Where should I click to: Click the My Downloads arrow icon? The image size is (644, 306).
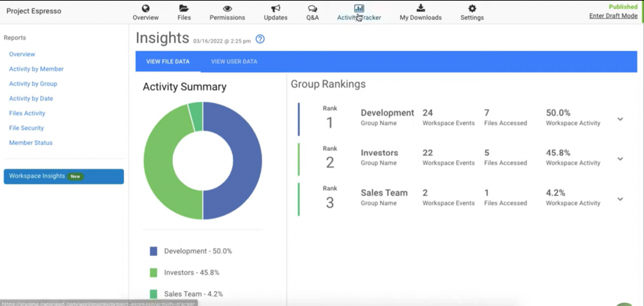click(x=421, y=8)
